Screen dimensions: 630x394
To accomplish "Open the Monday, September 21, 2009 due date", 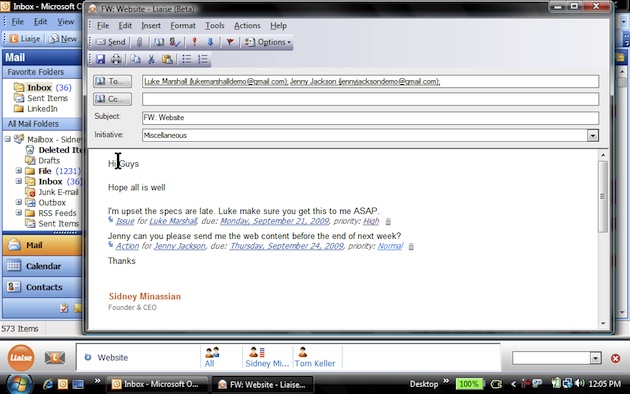I will pos(275,221).
